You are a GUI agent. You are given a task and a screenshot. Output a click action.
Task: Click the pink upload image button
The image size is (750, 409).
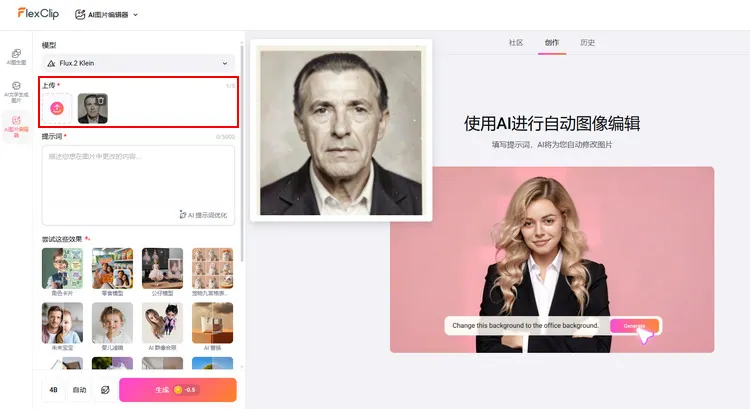click(x=57, y=109)
